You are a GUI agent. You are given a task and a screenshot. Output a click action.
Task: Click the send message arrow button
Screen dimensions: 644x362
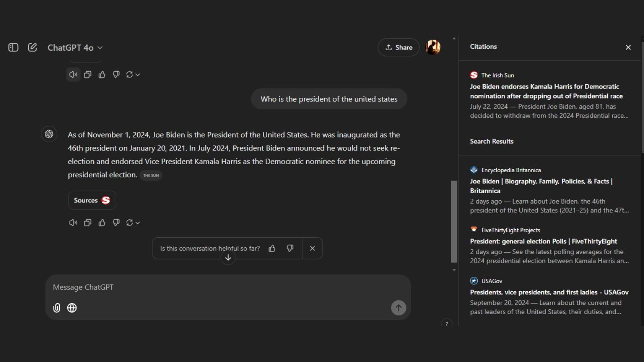tap(398, 308)
